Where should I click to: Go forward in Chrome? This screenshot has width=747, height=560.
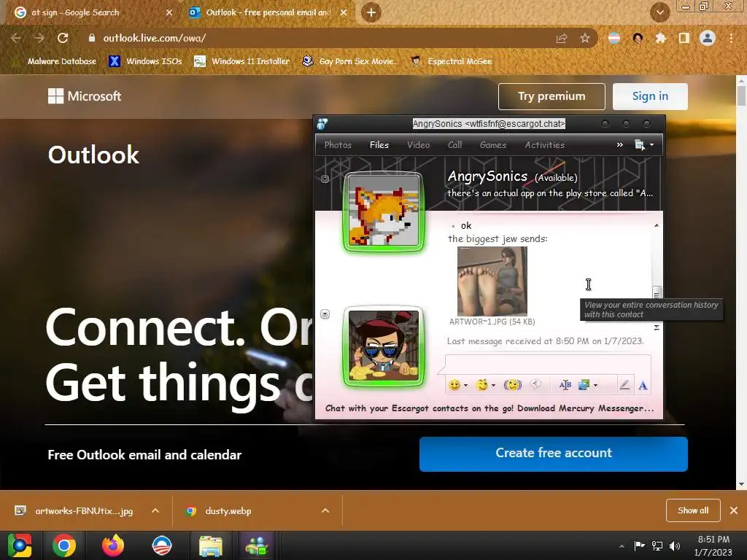pos(39,38)
